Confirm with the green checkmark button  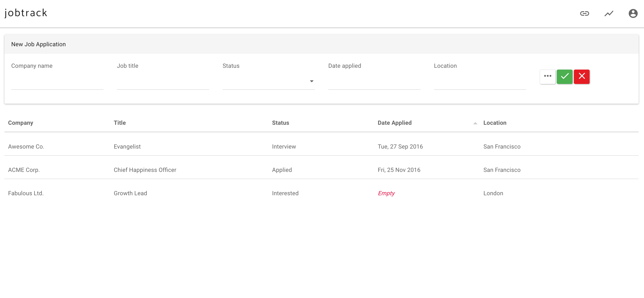[564, 76]
